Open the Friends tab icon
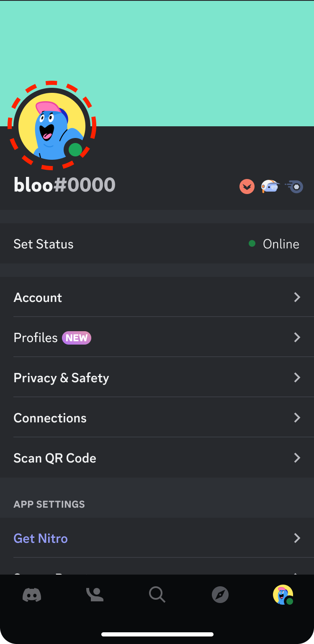Image resolution: width=314 pixels, height=644 pixels. (x=95, y=594)
